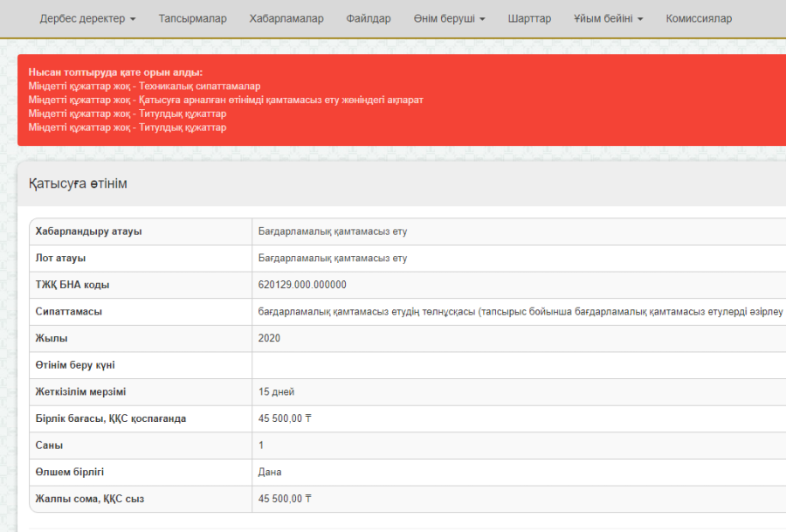Viewport: 786px width, 532px height.
Task: Click the Шарттар navigation link
Action: [x=529, y=18]
